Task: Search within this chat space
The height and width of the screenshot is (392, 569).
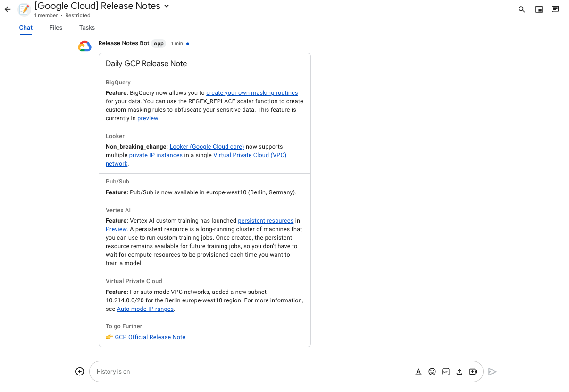Action: pyautogui.click(x=521, y=9)
